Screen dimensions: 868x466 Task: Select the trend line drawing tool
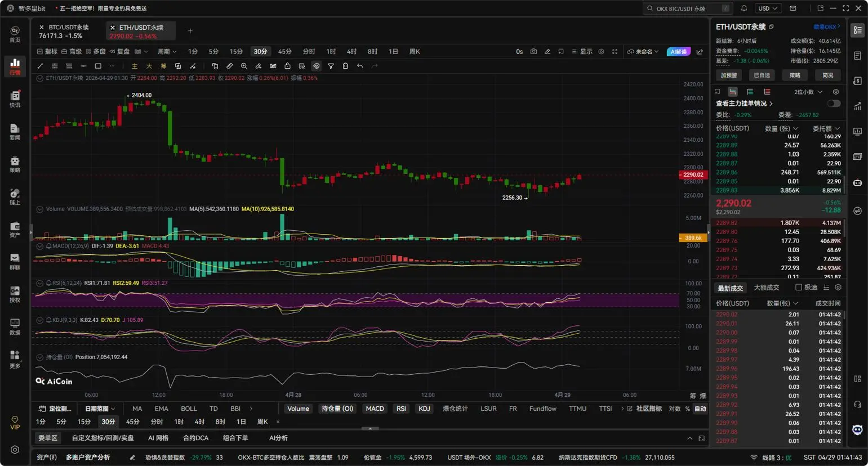point(40,66)
